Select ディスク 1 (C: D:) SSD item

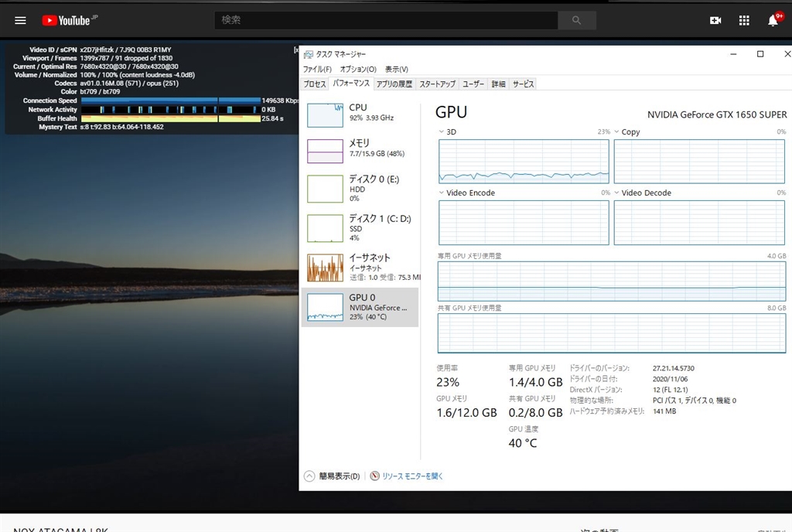click(x=360, y=227)
